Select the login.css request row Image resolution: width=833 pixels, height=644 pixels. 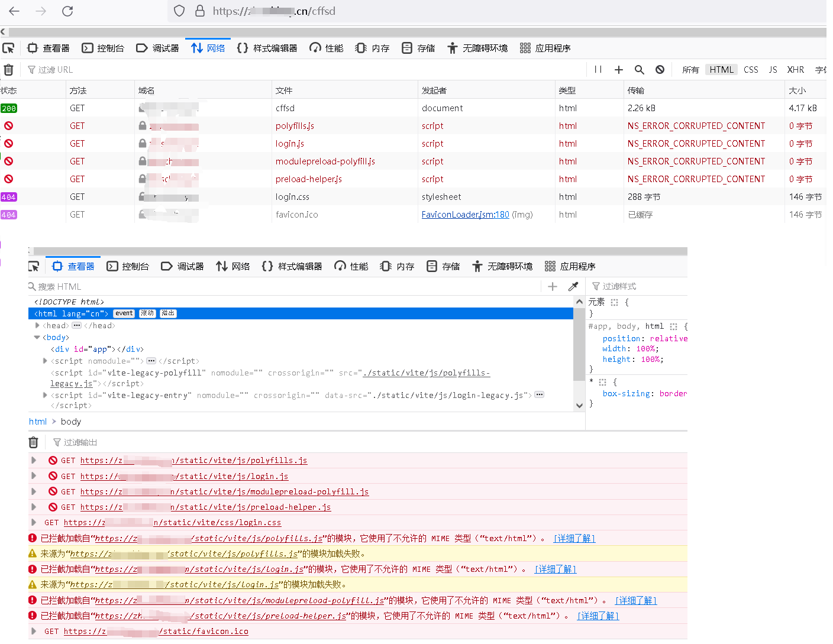pos(413,197)
